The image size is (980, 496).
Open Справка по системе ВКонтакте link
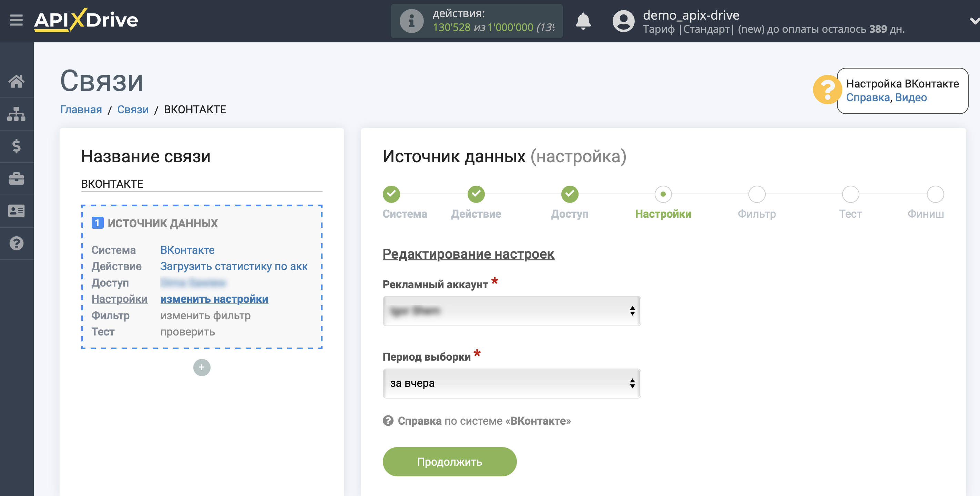pyautogui.click(x=476, y=421)
